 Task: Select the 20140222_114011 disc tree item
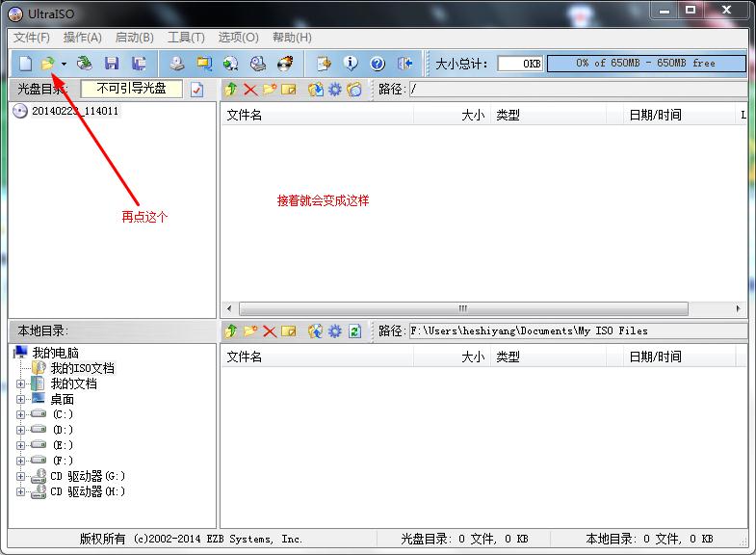(75, 111)
